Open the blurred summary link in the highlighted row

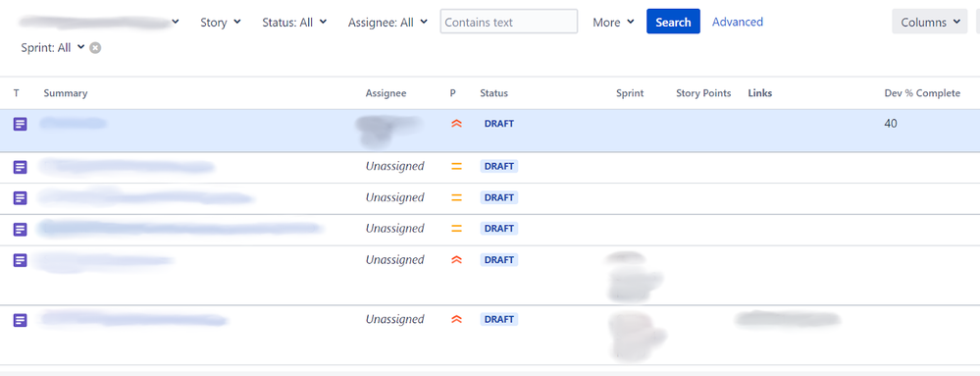pos(74,124)
